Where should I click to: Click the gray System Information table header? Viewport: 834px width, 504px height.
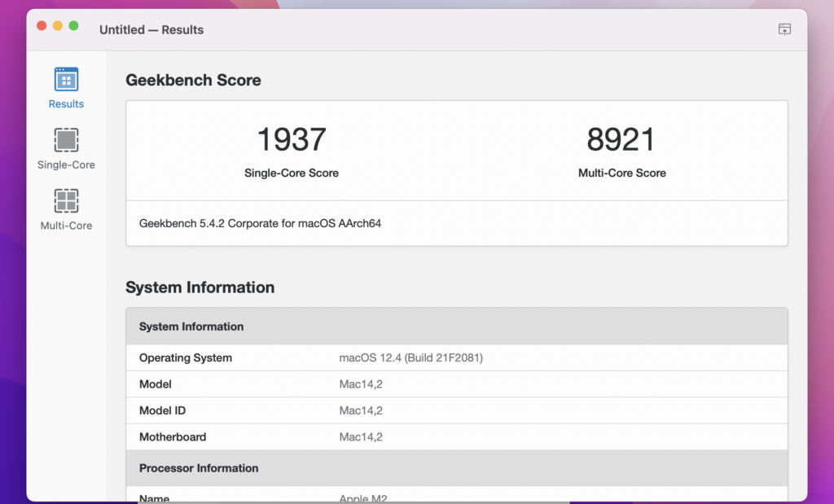click(x=457, y=327)
